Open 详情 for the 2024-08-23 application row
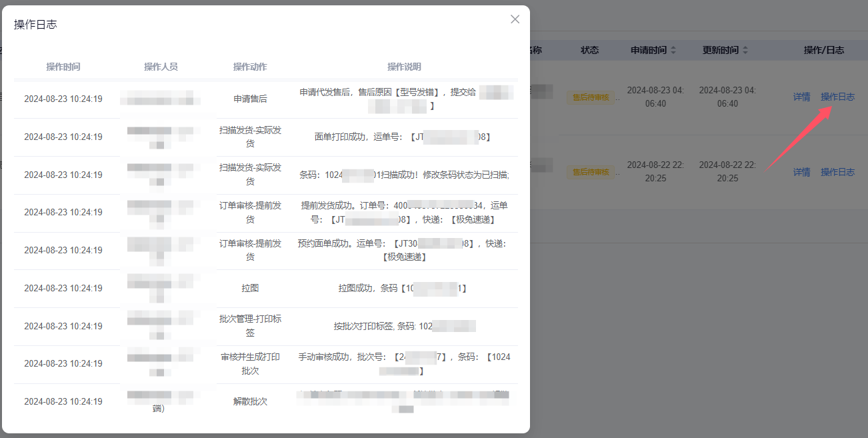Image resolution: width=868 pixels, height=438 pixels. [x=801, y=97]
